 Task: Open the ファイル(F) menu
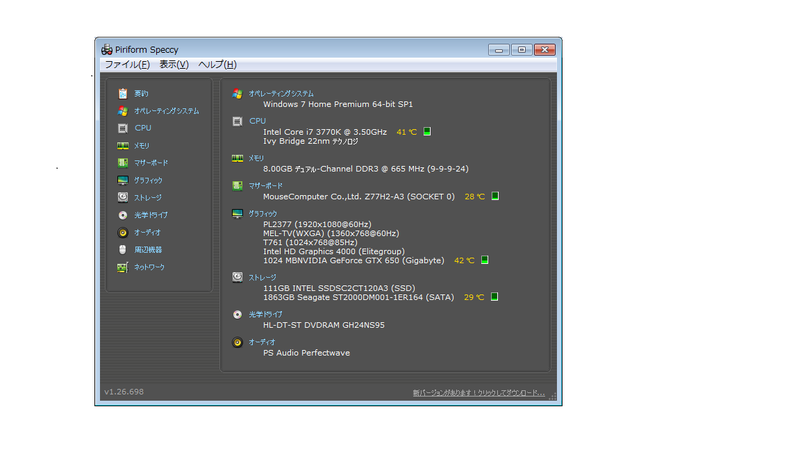127,64
